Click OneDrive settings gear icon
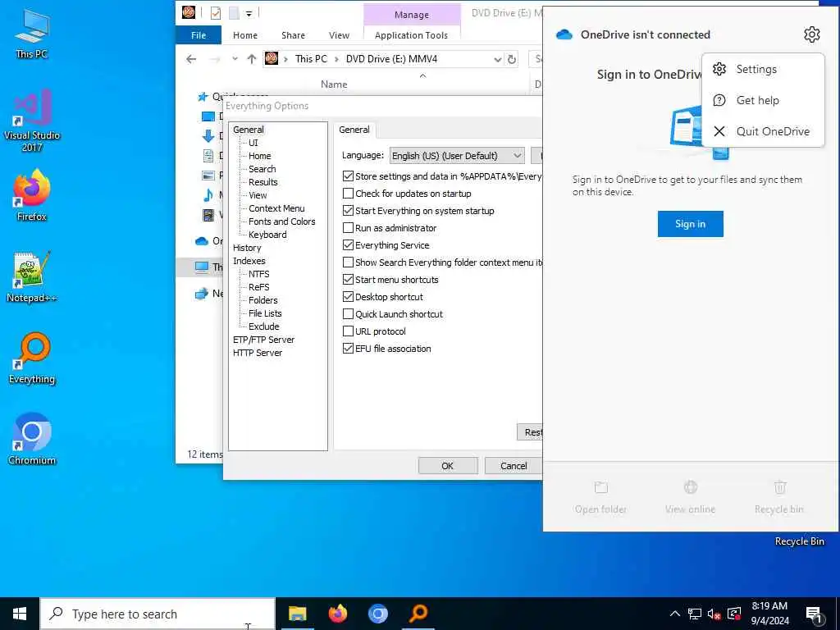The height and width of the screenshot is (630, 840). (811, 34)
